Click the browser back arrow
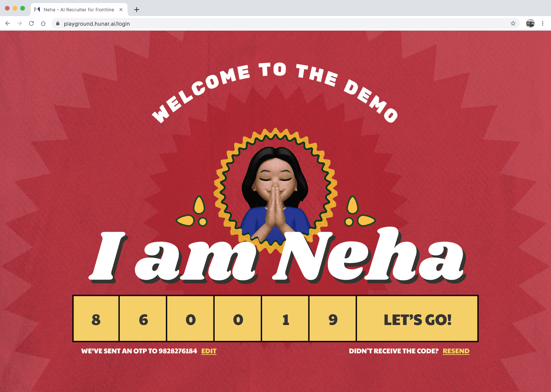The height and width of the screenshot is (392, 551). tap(8, 23)
